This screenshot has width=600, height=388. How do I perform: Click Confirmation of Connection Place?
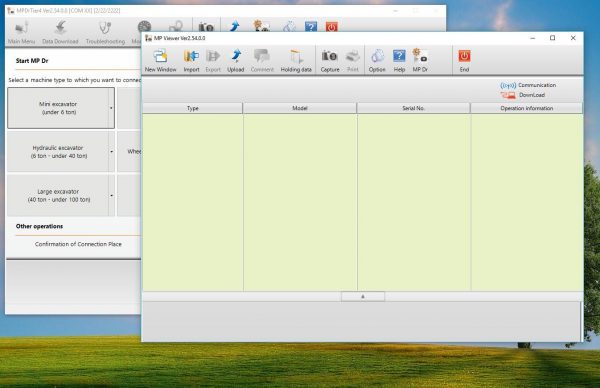tap(78, 244)
